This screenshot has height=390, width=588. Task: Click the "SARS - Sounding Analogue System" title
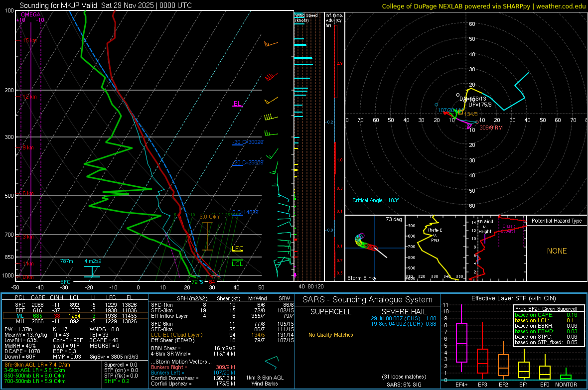coord(367,300)
